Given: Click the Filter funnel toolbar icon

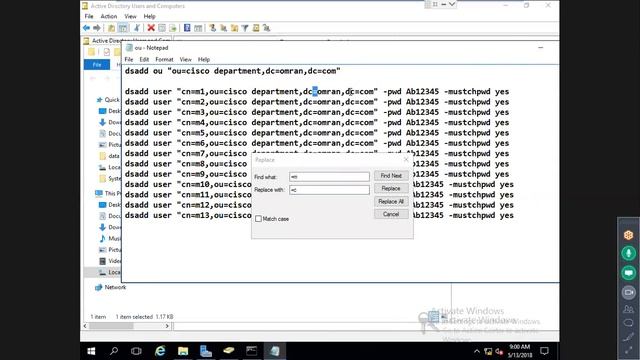Looking at the screenshot, I should (245, 28).
